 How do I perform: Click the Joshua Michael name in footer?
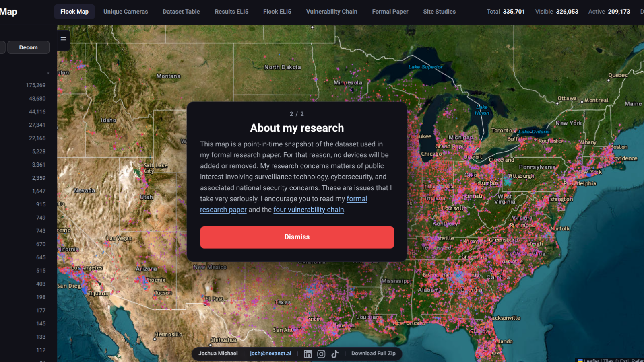pyautogui.click(x=218, y=354)
